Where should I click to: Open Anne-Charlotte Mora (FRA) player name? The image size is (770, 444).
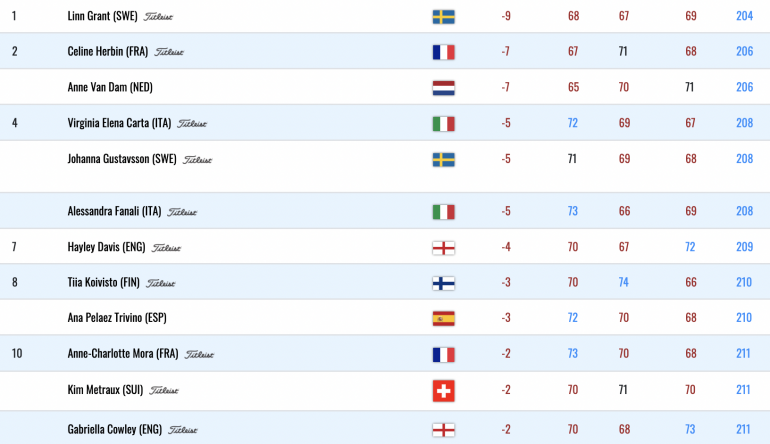(x=123, y=354)
